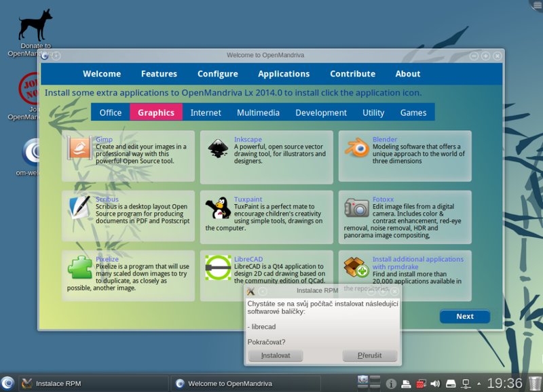Viewport: 543px width, 392px height.
Task: Switch to the Office category tab
Action: [x=111, y=112]
